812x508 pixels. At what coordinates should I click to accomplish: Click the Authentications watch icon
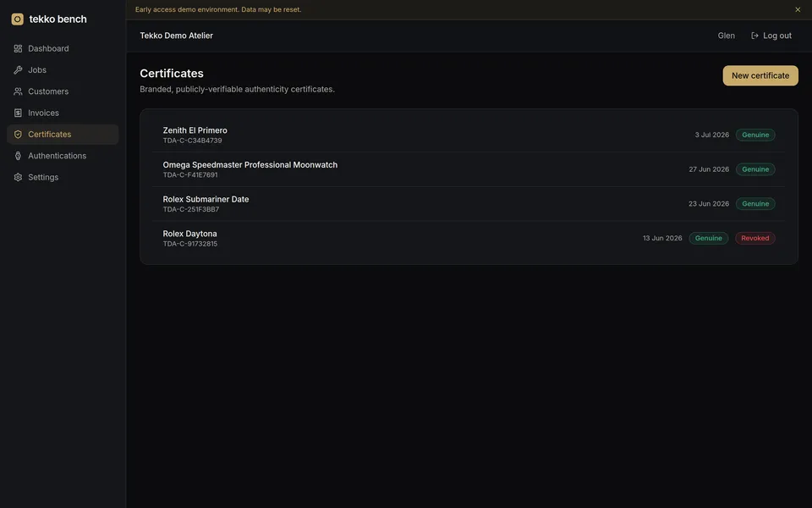pyautogui.click(x=18, y=156)
